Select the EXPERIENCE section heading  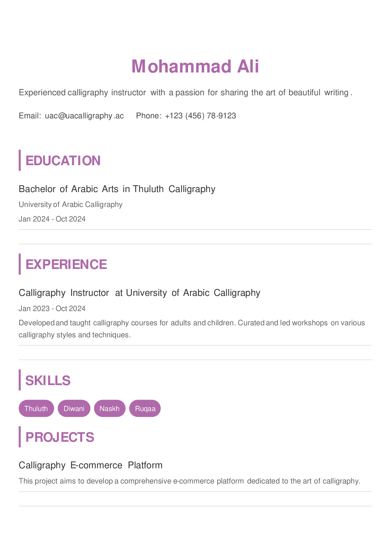[x=66, y=264]
